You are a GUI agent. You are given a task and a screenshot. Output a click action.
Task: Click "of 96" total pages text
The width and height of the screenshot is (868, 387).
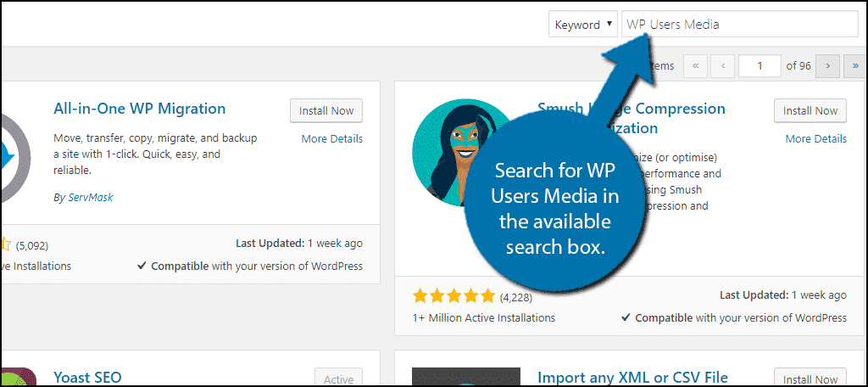pyautogui.click(x=798, y=66)
